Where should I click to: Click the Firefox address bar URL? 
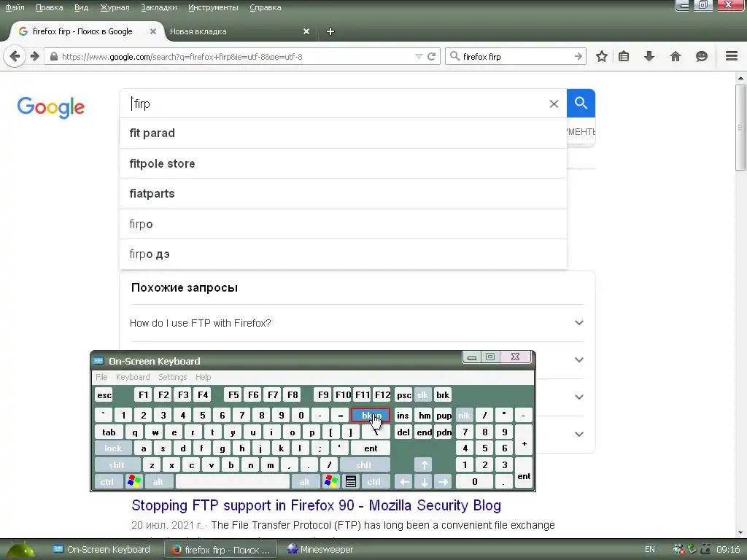(x=236, y=57)
